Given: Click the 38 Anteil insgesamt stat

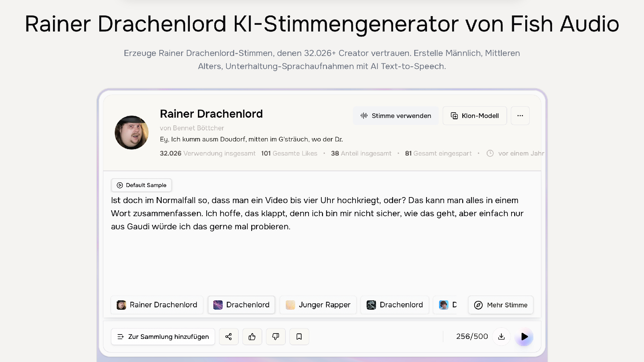Looking at the screenshot, I should coord(361,153).
